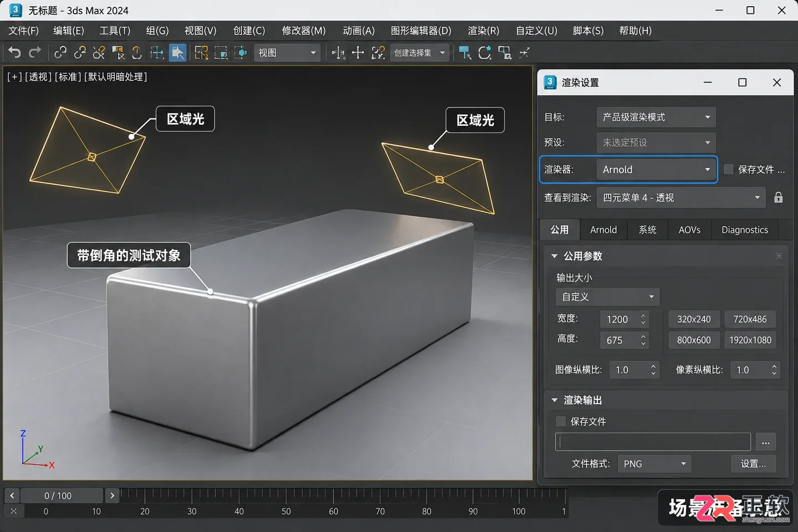
Task: Click the Undo arrow icon
Action: pyautogui.click(x=15, y=53)
